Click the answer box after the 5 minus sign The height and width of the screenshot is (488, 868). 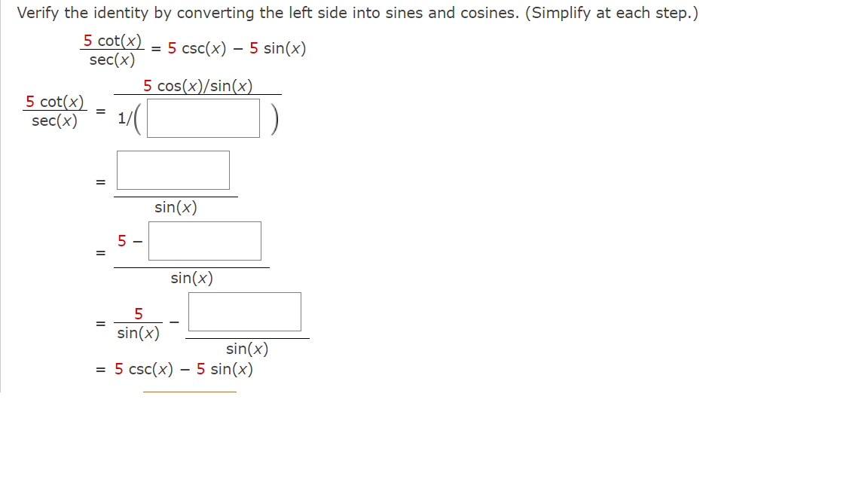pos(205,240)
